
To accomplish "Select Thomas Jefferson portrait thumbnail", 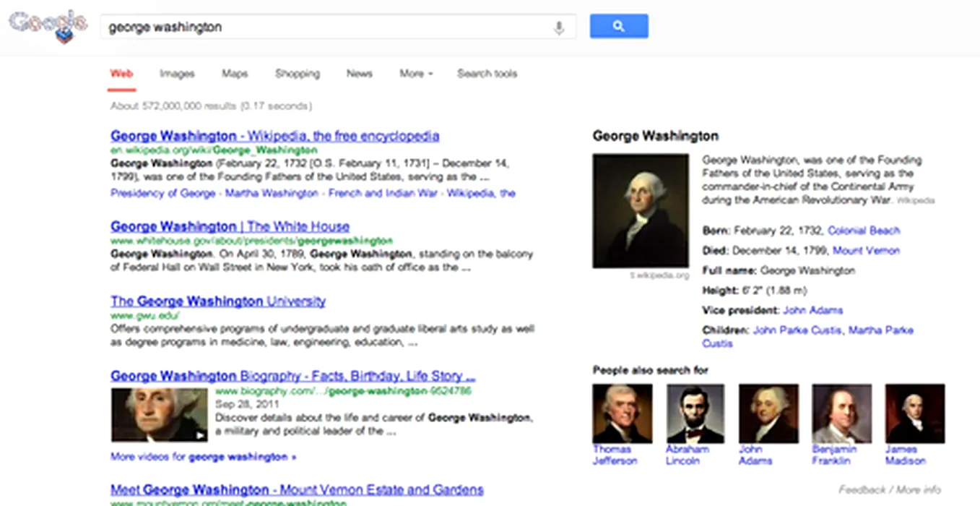I will (x=623, y=413).
